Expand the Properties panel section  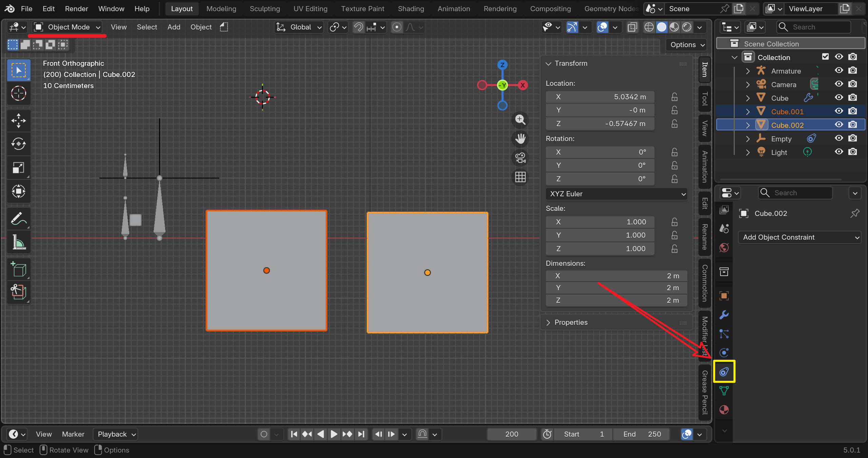pyautogui.click(x=571, y=322)
